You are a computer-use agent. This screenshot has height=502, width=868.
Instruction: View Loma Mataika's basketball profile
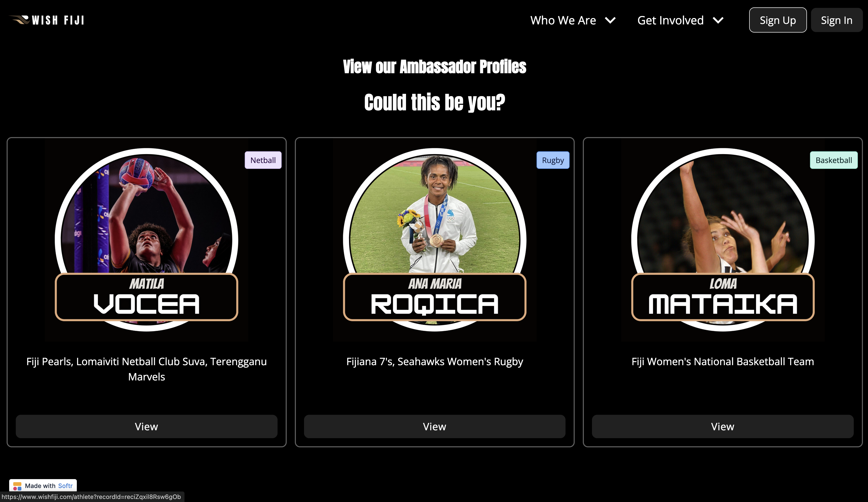click(723, 426)
